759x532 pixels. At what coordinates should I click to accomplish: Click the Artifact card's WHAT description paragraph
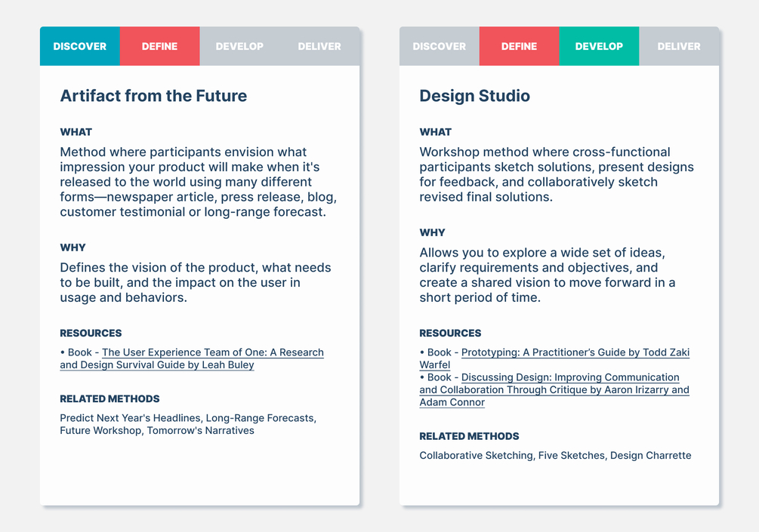(198, 182)
